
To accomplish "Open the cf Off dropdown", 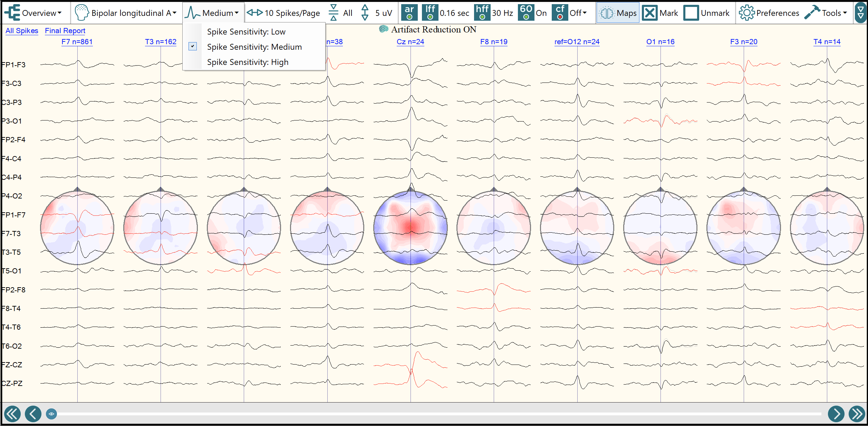I will (x=578, y=13).
